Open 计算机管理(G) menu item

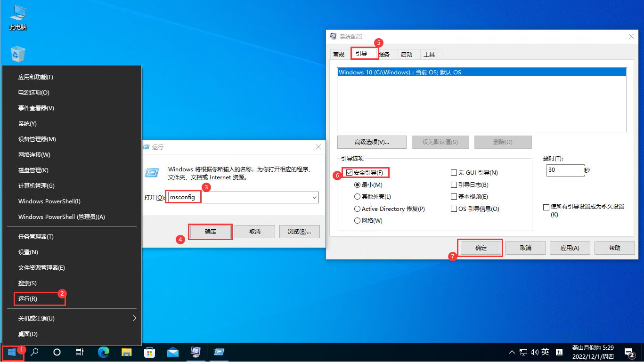pyautogui.click(x=72, y=186)
